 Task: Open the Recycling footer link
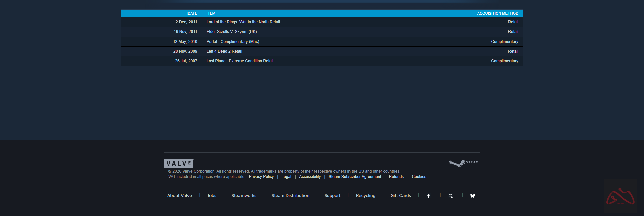(x=365, y=196)
